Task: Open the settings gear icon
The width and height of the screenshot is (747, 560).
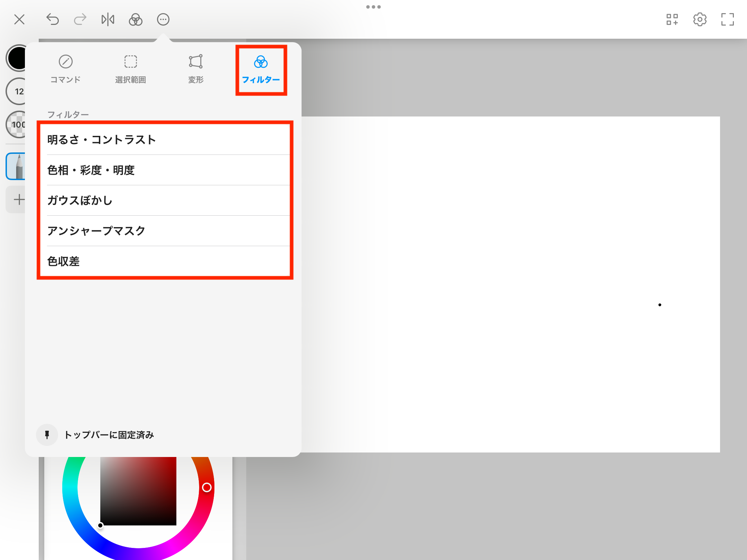Action: click(x=700, y=19)
